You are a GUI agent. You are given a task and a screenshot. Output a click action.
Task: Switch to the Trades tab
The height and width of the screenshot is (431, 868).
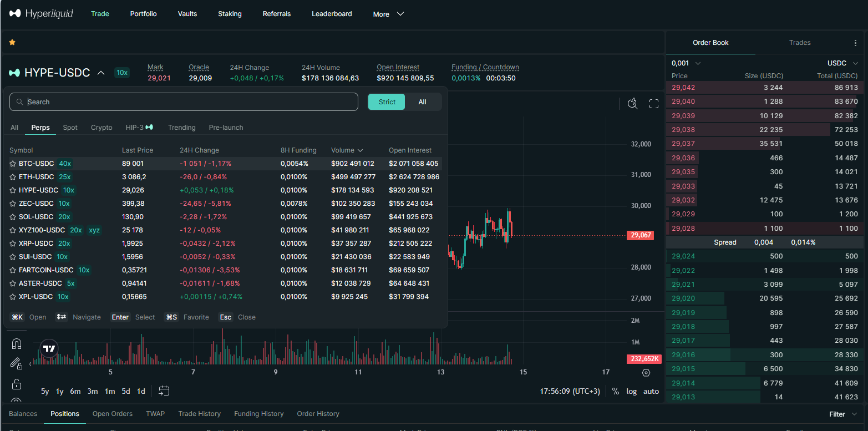point(800,43)
